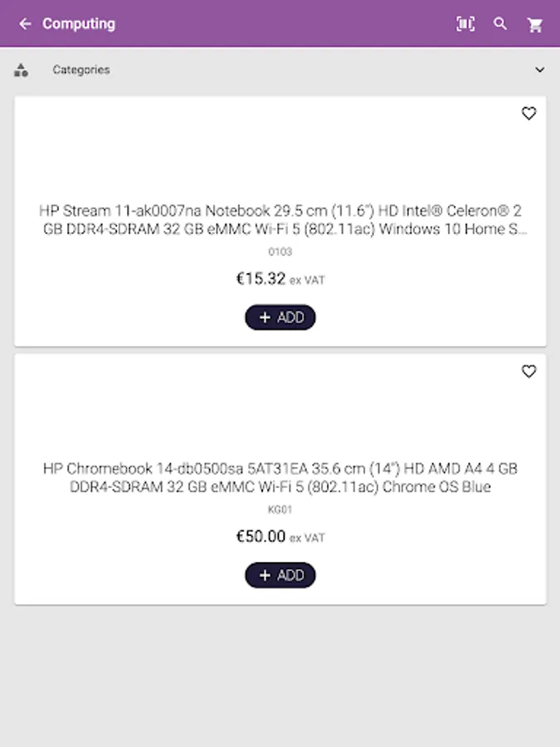560x747 pixels.
Task: Open the Categories dropdown row
Action: (280, 70)
